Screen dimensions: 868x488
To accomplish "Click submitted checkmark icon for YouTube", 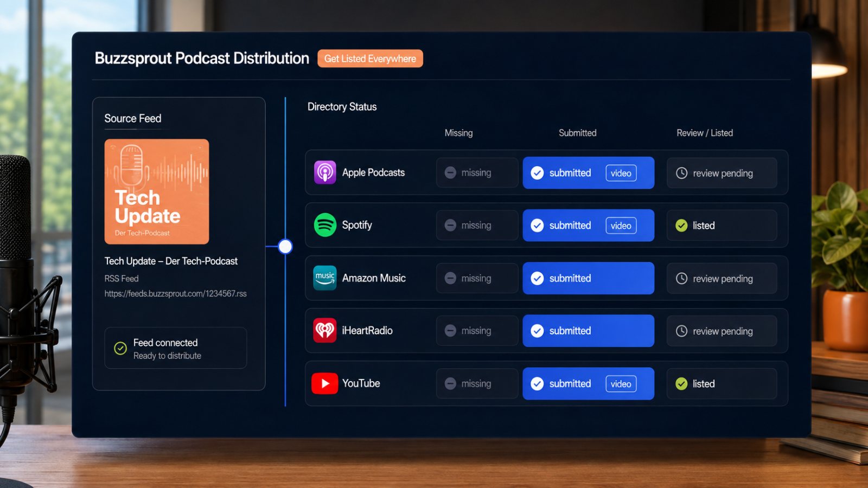I will pos(537,384).
